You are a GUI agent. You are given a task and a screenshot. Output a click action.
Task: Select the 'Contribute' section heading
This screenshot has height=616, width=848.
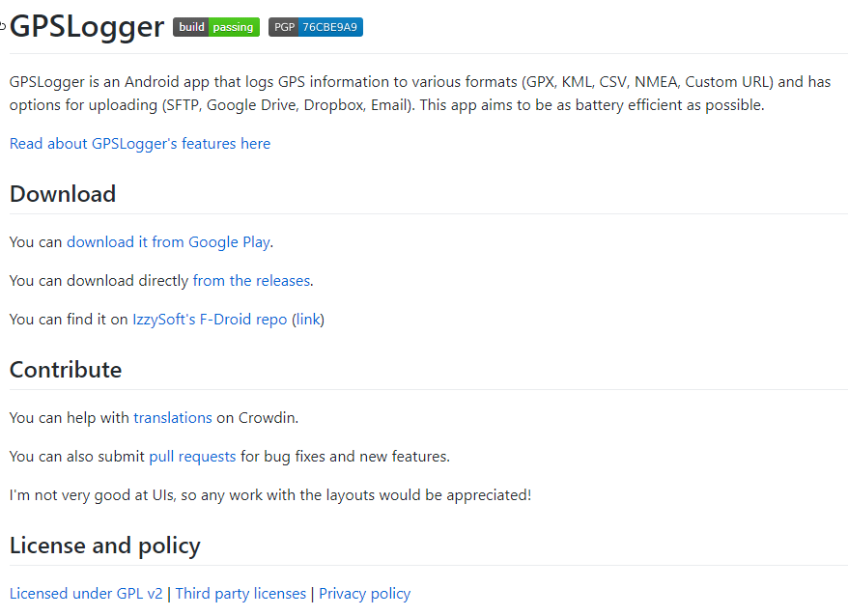pos(66,370)
